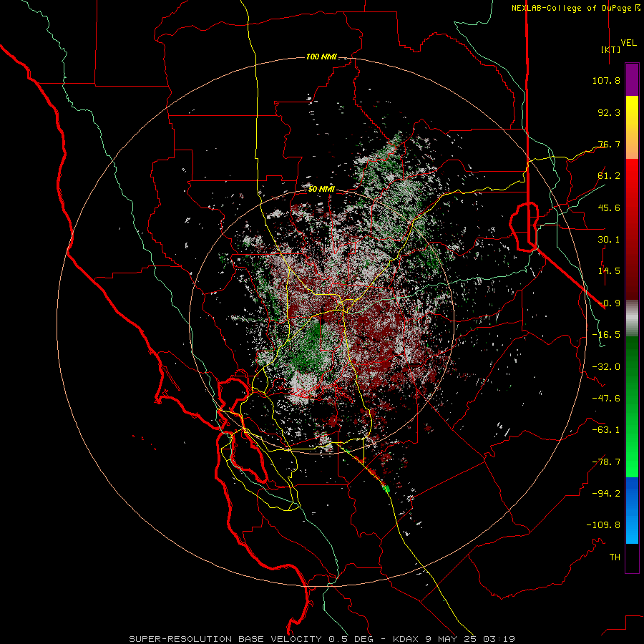Select the -16.5 velocity scale value
The width and height of the screenshot is (644, 644).
point(606,334)
